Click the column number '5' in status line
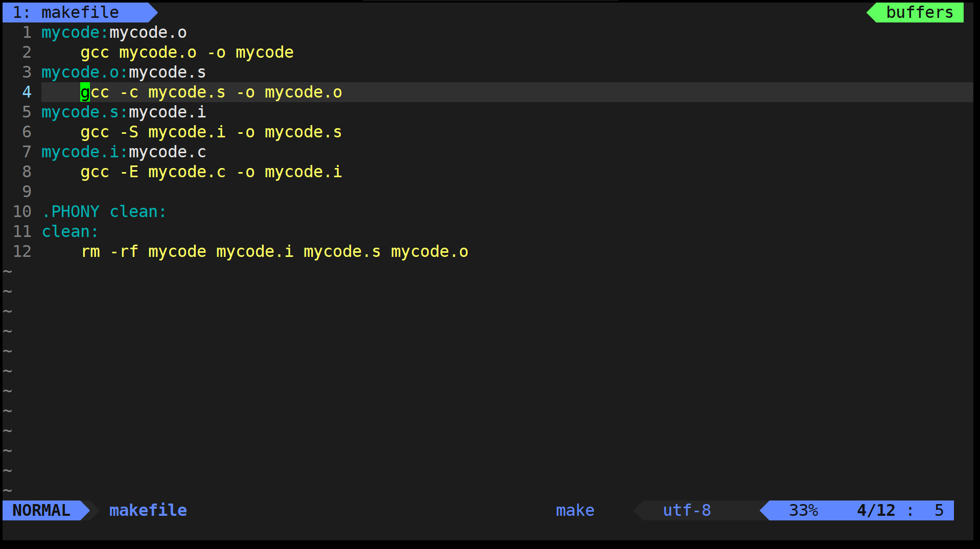The height and width of the screenshot is (549, 980). [939, 510]
